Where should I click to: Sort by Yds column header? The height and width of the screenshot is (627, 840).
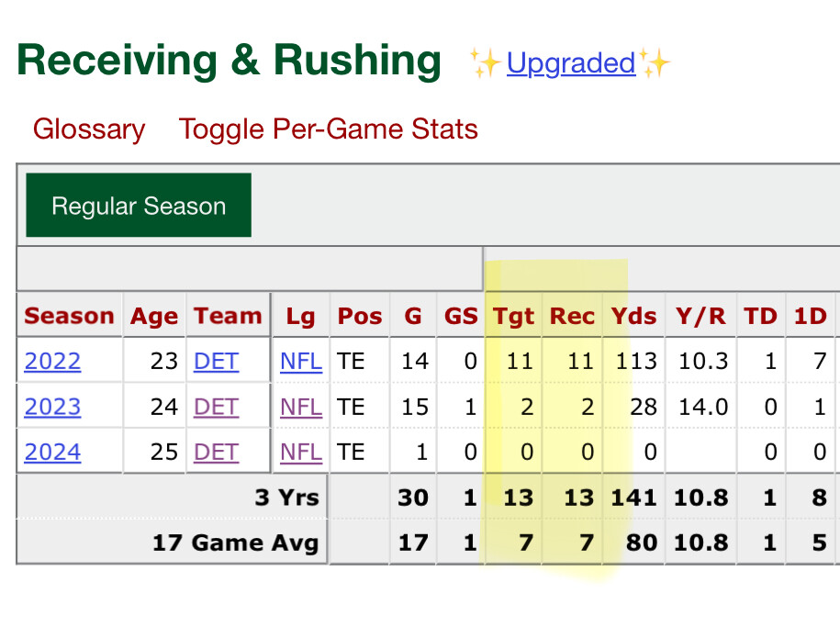coord(633,316)
